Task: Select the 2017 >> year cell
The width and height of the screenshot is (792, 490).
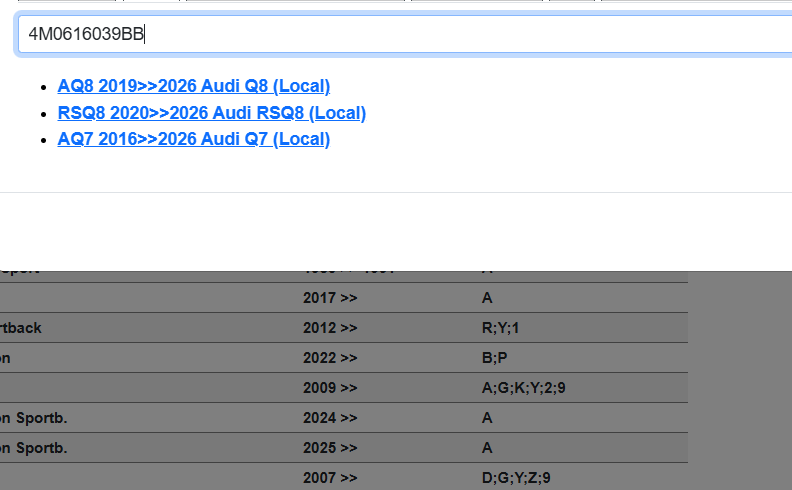Action: coord(329,298)
